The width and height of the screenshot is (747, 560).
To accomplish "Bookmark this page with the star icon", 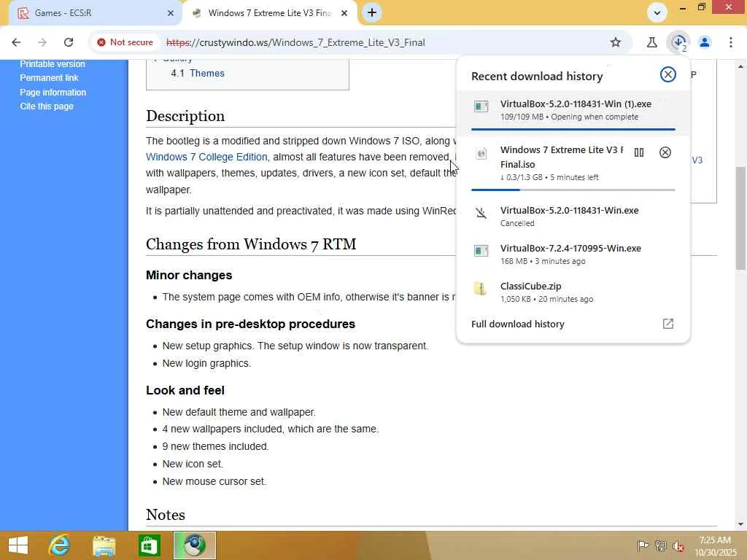I will [x=616, y=42].
